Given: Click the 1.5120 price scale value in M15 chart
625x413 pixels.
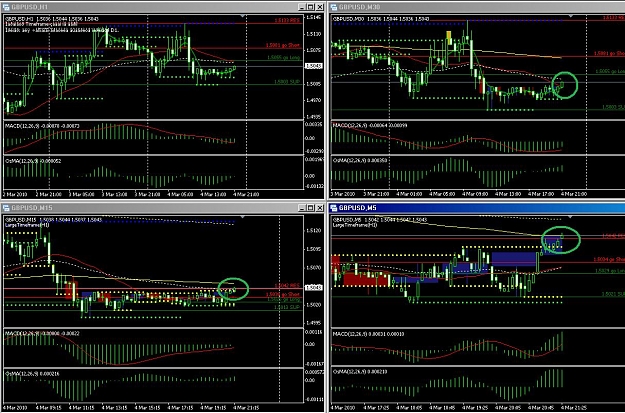Looking at the screenshot, I should coord(314,231).
